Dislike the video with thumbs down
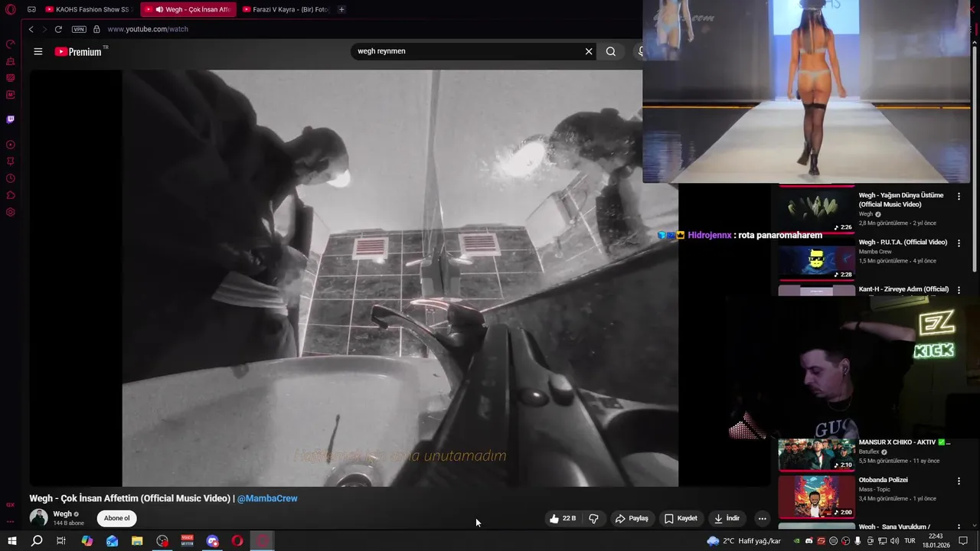980x551 pixels. (593, 518)
